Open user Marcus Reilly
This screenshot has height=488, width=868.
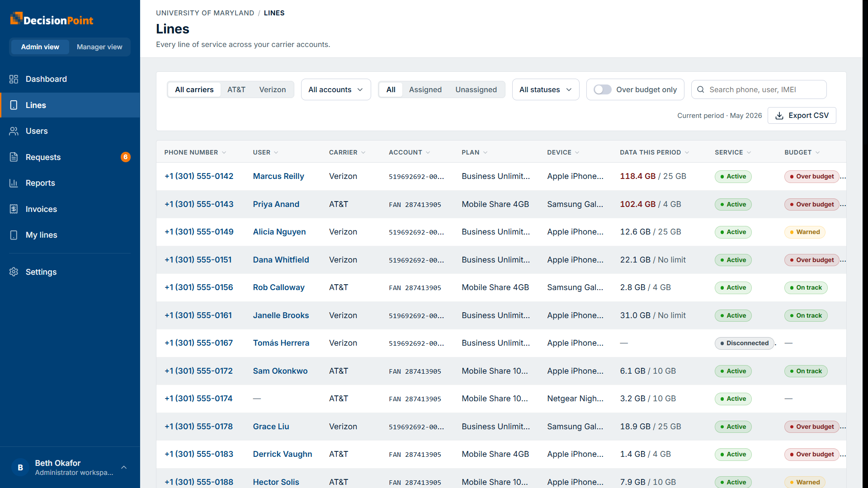pyautogui.click(x=278, y=176)
